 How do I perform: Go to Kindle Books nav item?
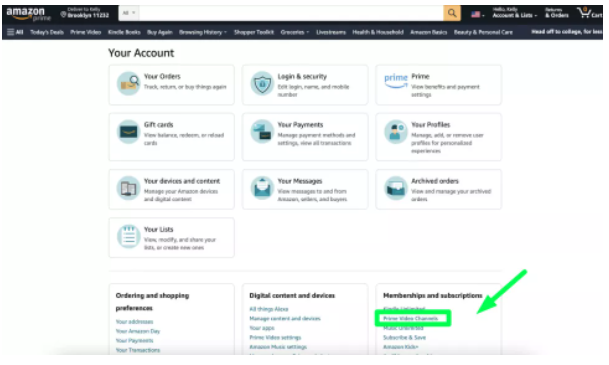pos(124,32)
